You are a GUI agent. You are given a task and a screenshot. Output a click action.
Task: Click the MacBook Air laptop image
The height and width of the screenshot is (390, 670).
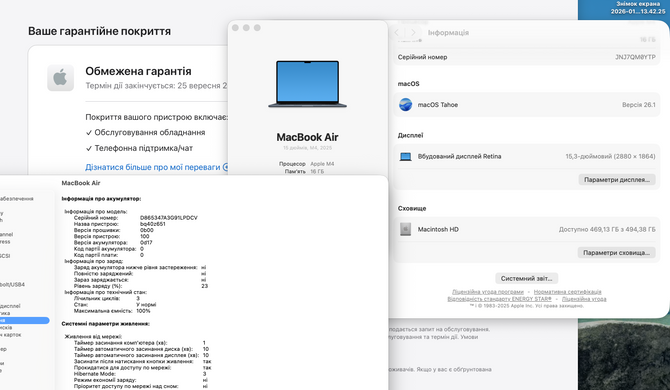pos(307,84)
